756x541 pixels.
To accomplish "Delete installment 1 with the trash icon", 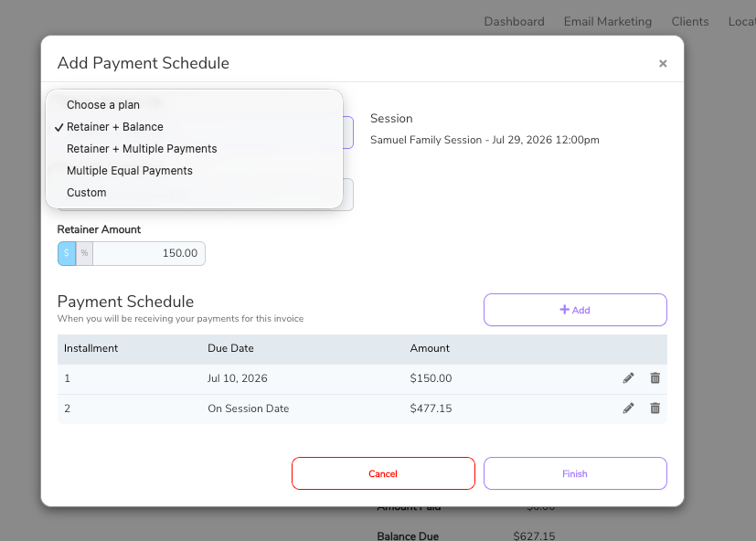I will coord(655,378).
